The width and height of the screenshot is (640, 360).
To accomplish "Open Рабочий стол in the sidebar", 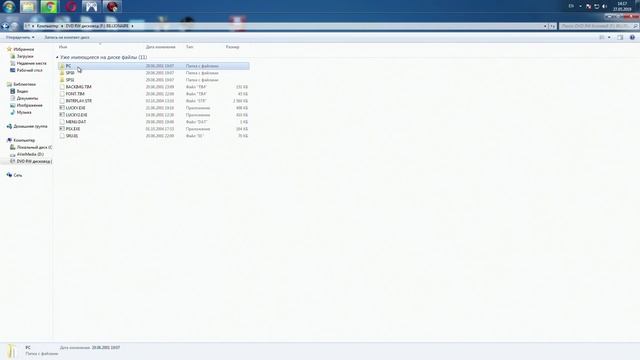I will click(x=29, y=70).
